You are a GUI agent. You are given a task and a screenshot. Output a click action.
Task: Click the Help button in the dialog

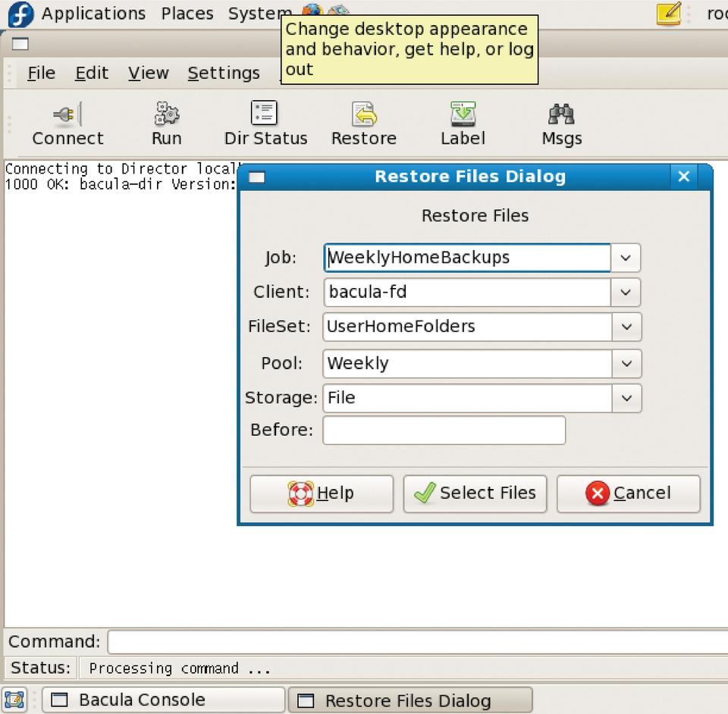(x=322, y=493)
